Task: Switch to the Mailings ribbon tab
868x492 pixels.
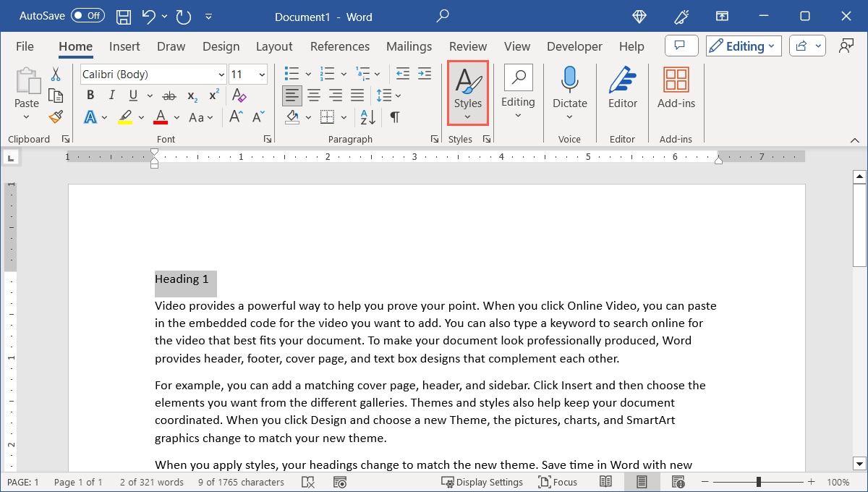Action: point(409,46)
